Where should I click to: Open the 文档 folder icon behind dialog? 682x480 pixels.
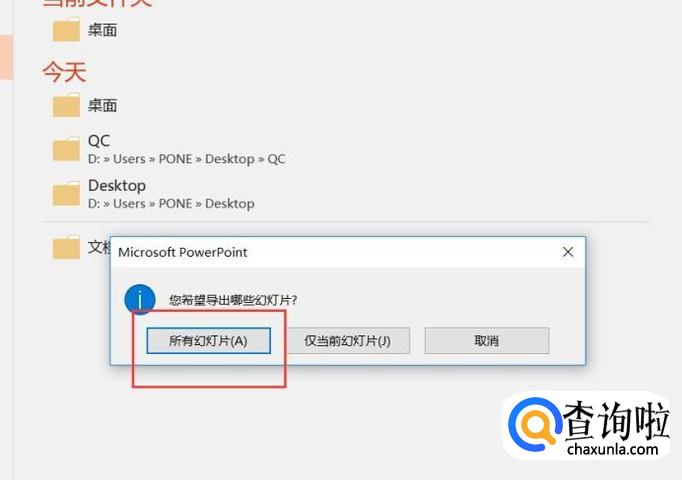click(x=66, y=247)
